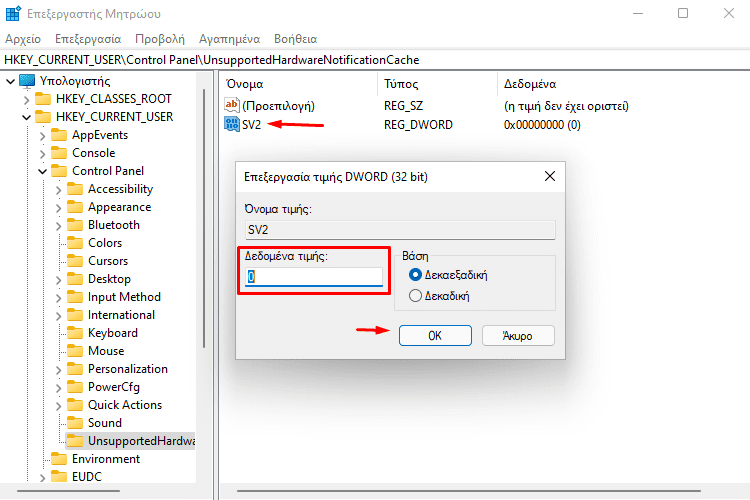Select the Δεκαδική decimal base radio button

(415, 296)
